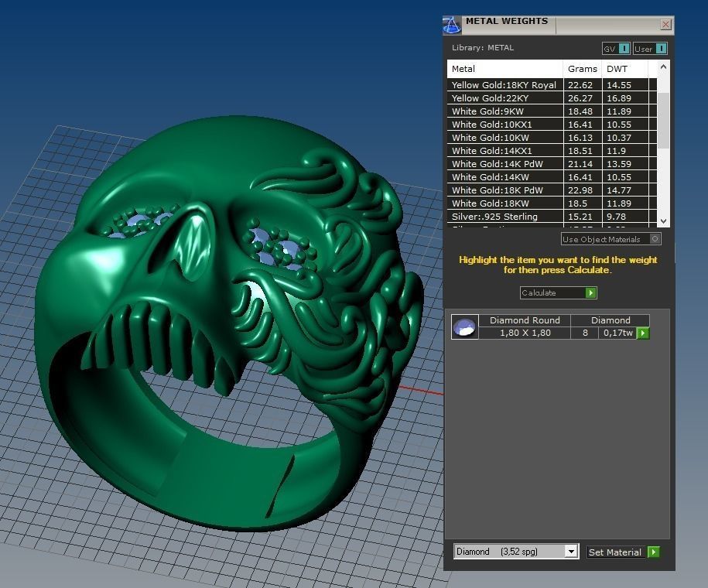This screenshot has width=708, height=588.
Task: Click the 16.89 DWT value
Action: 618,98
